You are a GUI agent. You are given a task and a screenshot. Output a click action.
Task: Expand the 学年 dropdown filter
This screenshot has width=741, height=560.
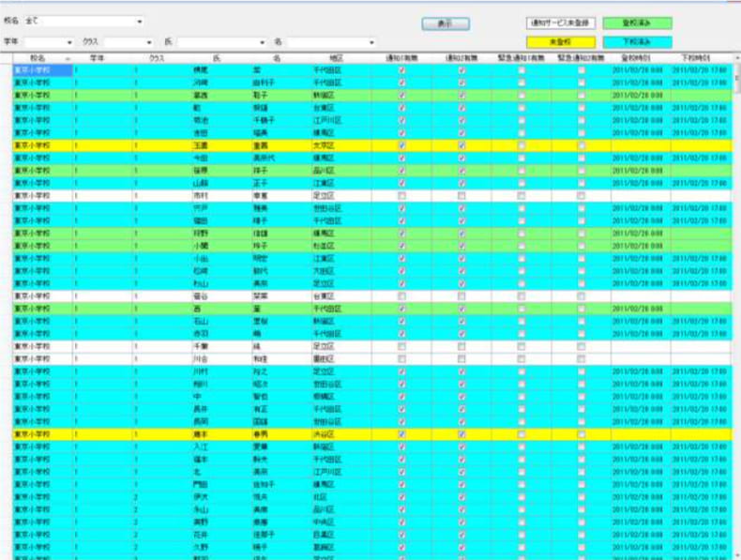click(69, 42)
